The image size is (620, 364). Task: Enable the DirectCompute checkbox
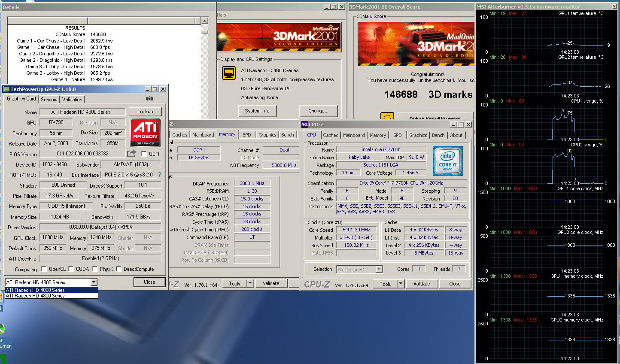119,269
